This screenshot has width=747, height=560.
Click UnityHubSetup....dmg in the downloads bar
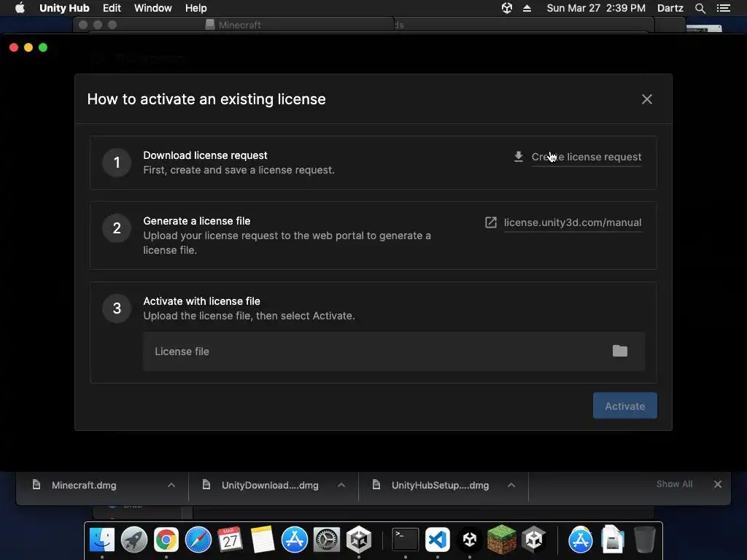[440, 485]
